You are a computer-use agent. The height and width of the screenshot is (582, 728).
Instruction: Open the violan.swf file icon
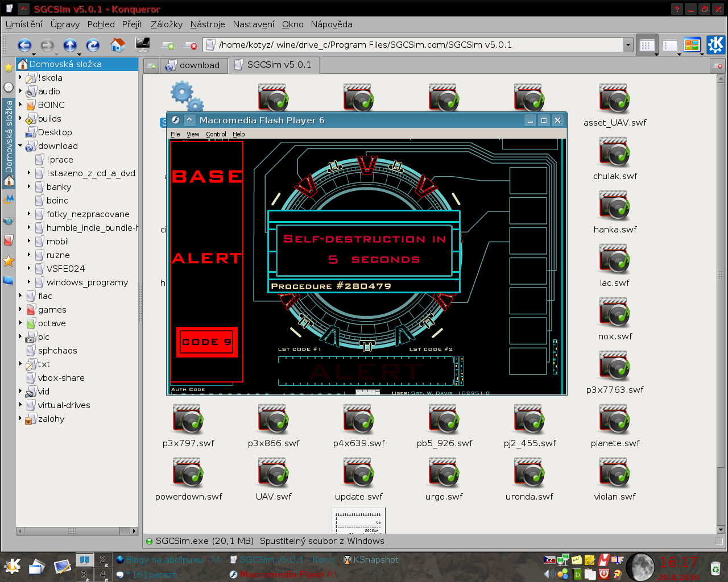pyautogui.click(x=615, y=473)
